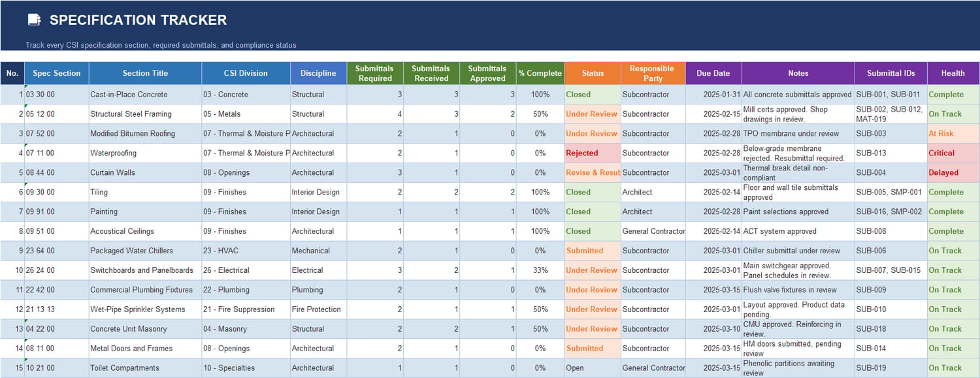Click the Switchboards and Panelboards cell
The height and width of the screenshot is (378, 980).
[145, 270]
